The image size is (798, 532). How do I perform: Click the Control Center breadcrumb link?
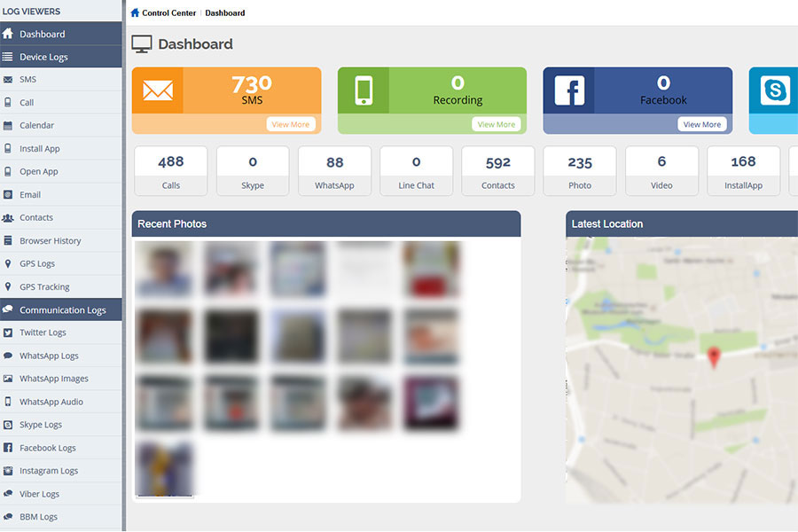pos(168,13)
